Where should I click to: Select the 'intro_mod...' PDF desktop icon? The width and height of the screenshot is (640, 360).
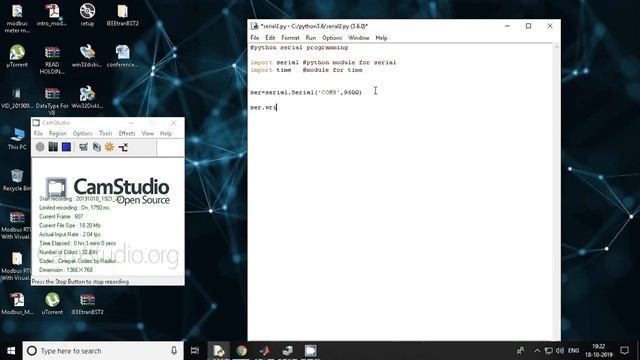click(x=52, y=16)
